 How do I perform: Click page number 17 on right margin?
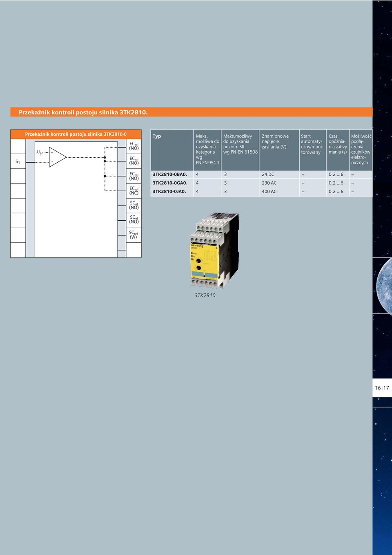point(386,388)
